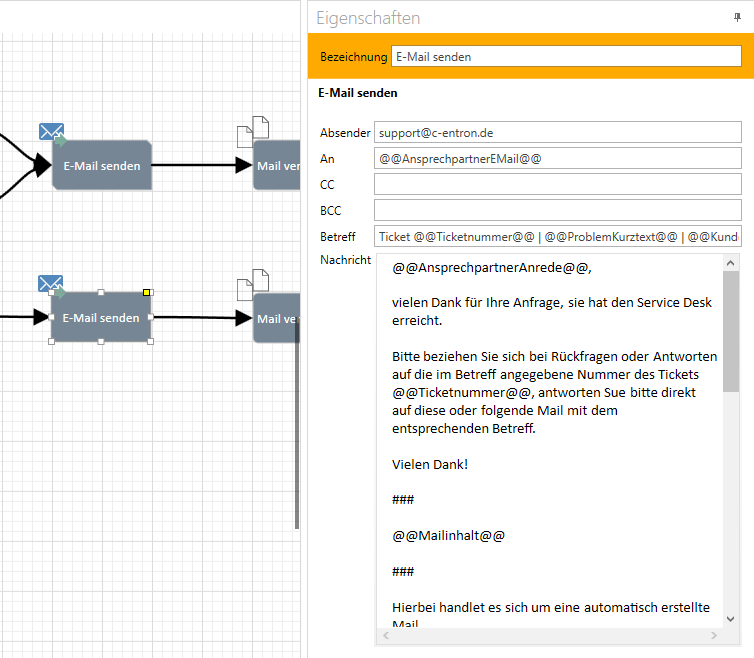Select the lower Mail ve... node
The image size is (754, 658).
pos(276,319)
